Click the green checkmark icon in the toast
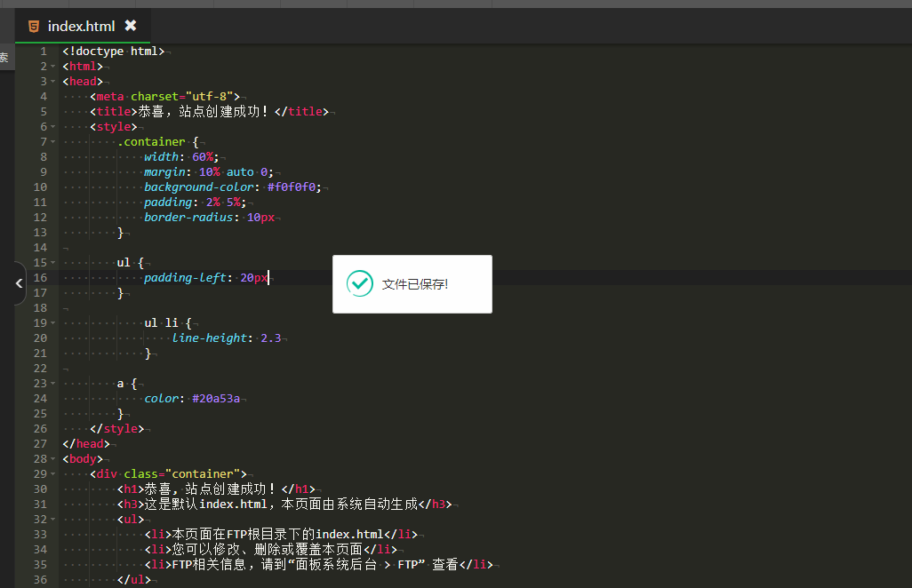The width and height of the screenshot is (912, 588). 359,283
